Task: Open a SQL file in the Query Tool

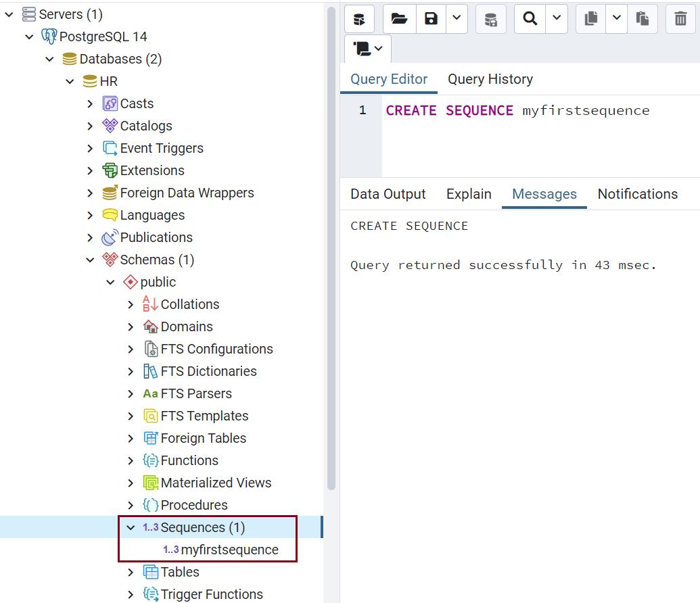Action: (x=398, y=18)
